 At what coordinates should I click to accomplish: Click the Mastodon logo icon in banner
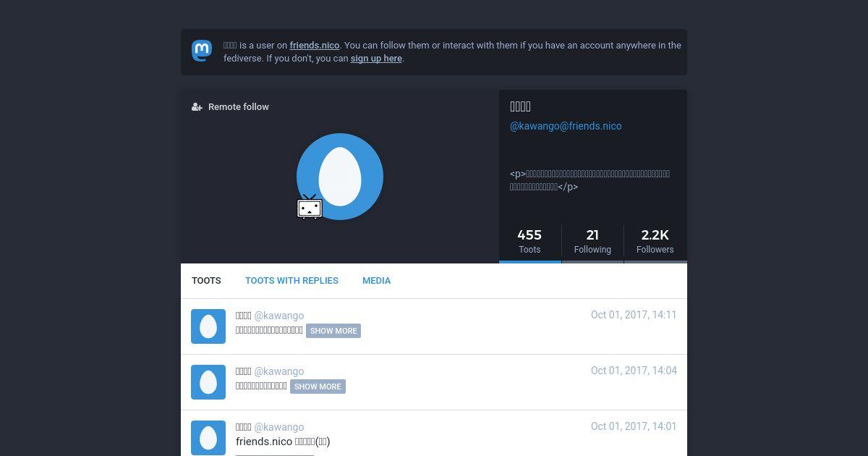point(202,51)
